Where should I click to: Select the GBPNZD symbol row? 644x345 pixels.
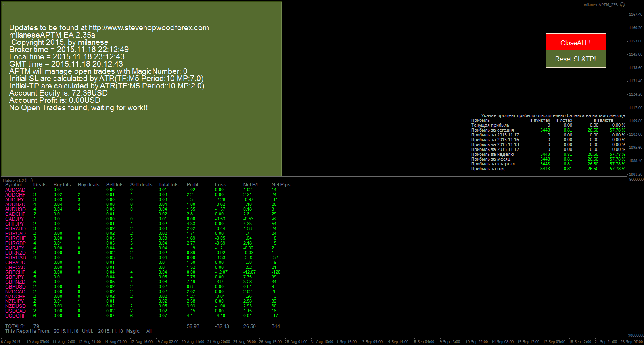141,282
